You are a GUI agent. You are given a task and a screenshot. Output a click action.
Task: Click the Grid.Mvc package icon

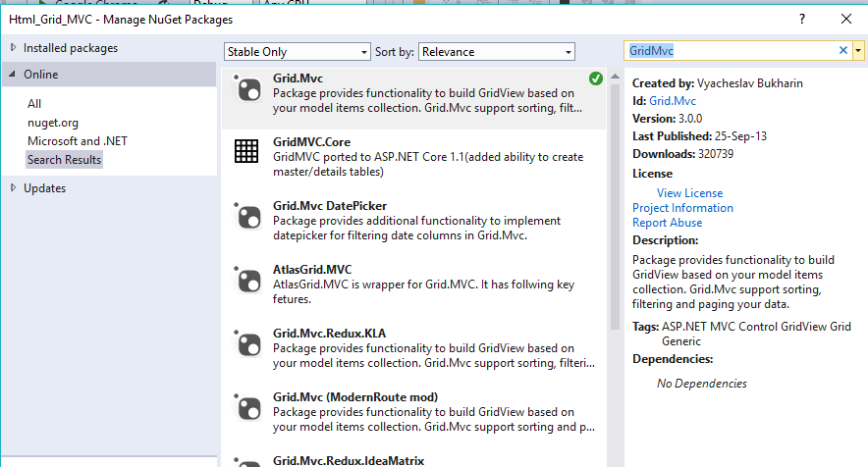[246, 88]
